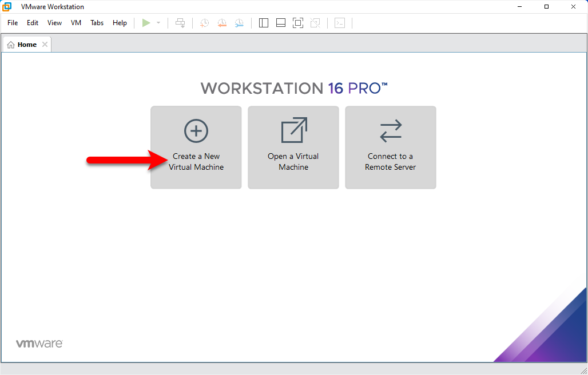Click the Unity mode toolbar icon
Image resolution: width=588 pixels, height=375 pixels.
point(315,23)
